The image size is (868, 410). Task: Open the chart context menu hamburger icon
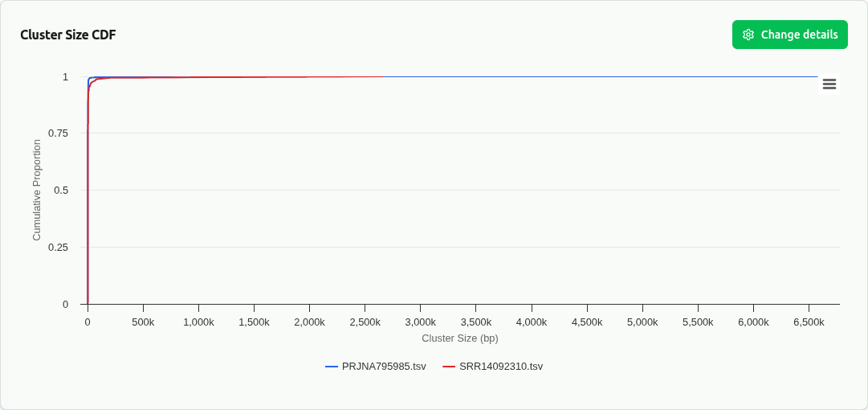[829, 84]
